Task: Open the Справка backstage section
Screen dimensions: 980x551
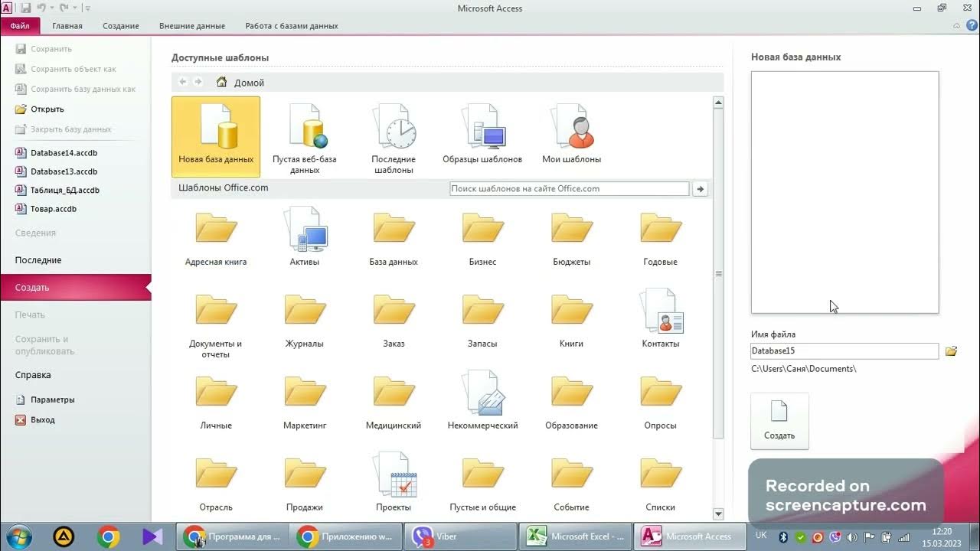Action: (33, 375)
